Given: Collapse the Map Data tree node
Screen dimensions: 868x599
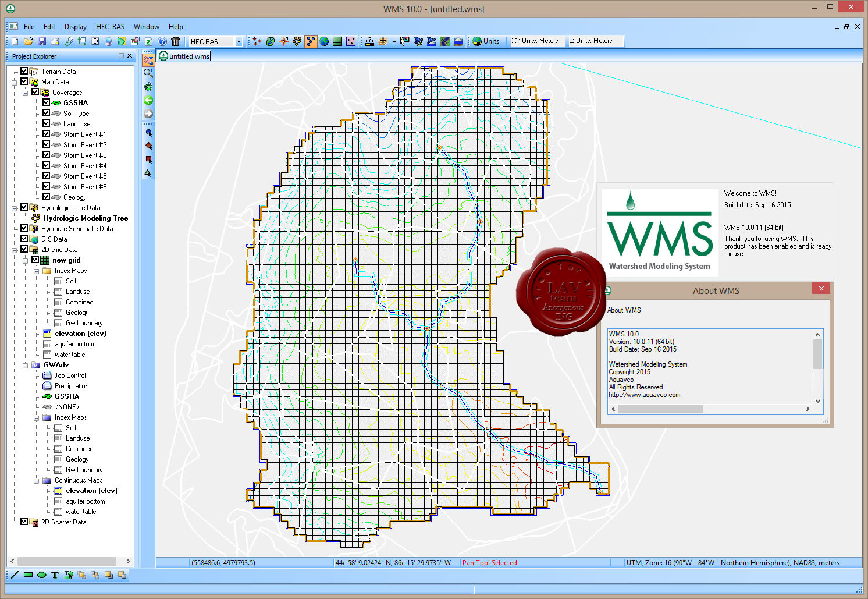Looking at the screenshot, I should pyautogui.click(x=15, y=82).
